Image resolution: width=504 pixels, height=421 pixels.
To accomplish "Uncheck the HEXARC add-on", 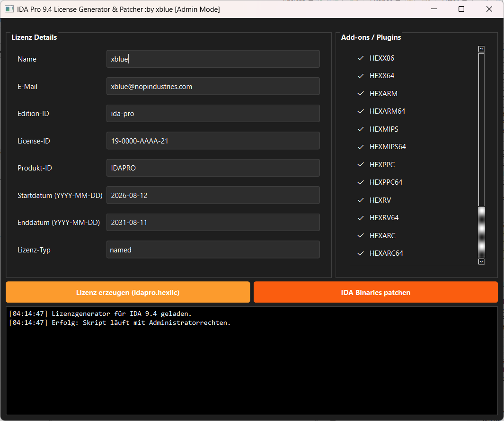I will (361, 236).
